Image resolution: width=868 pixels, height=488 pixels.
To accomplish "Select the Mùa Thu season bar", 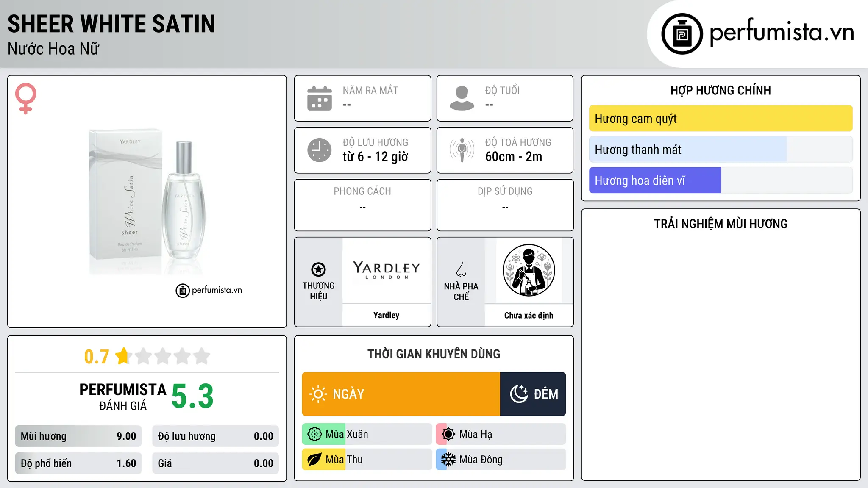I will point(367,460).
